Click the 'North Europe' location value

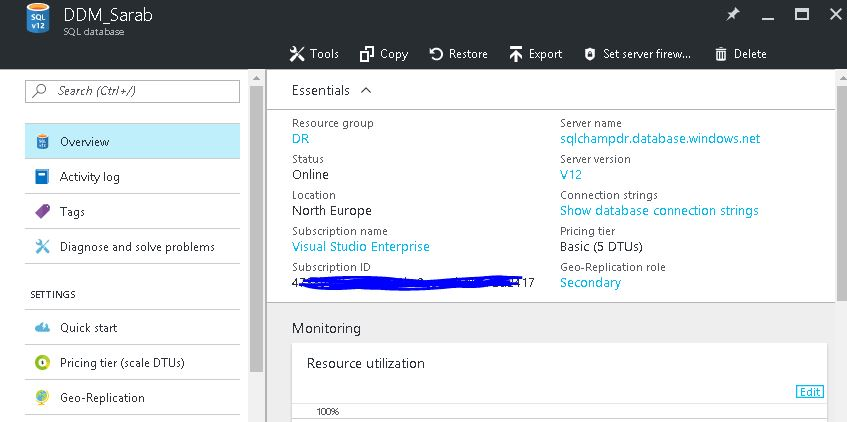tap(332, 211)
